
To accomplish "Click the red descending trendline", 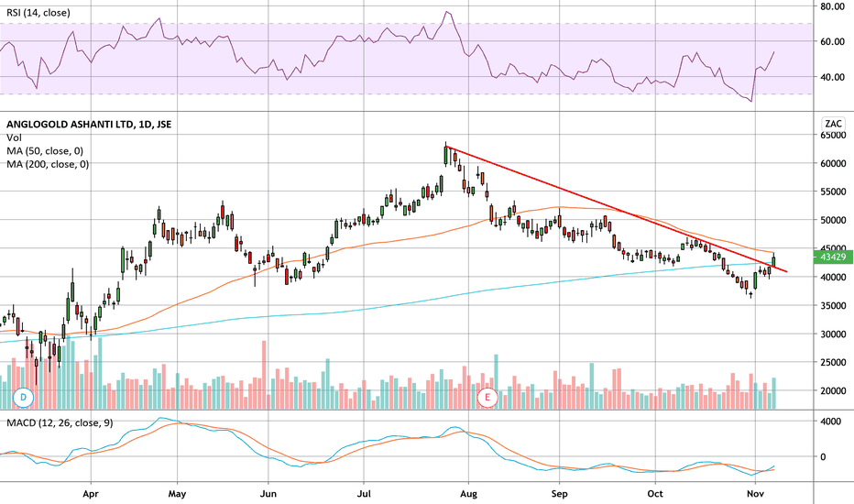I will click(x=616, y=209).
